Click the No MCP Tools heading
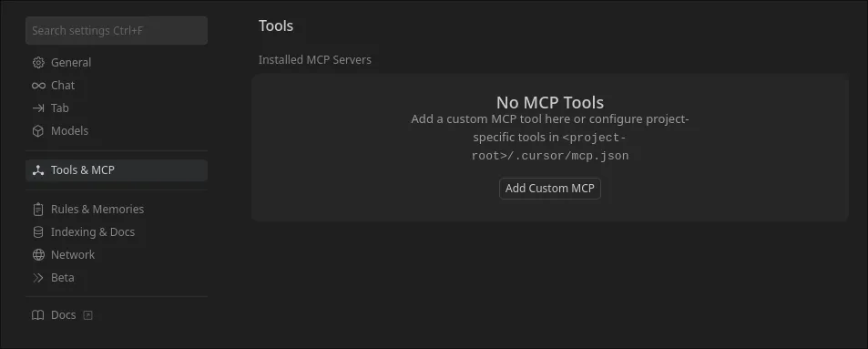This screenshot has width=868, height=349. [x=550, y=102]
